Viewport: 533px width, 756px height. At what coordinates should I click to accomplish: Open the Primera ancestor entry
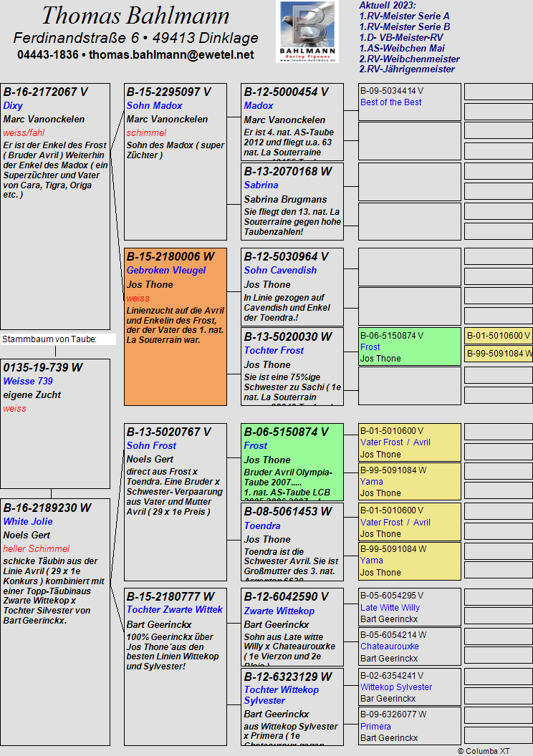[x=375, y=727]
